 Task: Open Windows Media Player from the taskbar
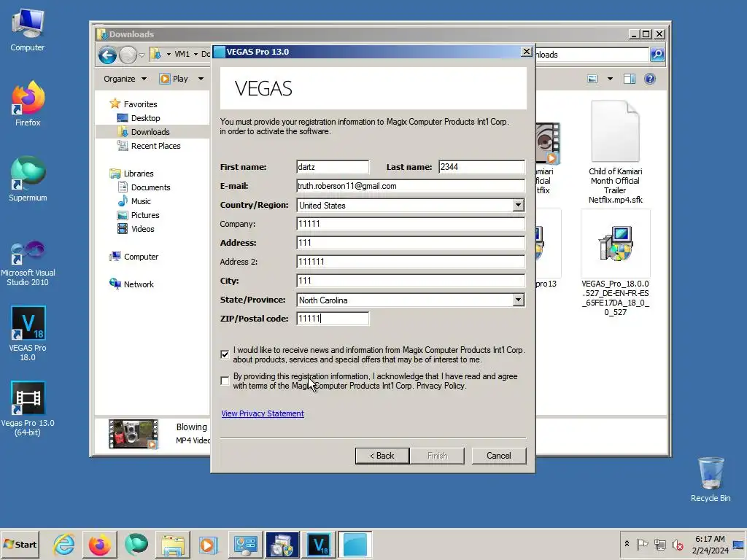[x=208, y=545]
